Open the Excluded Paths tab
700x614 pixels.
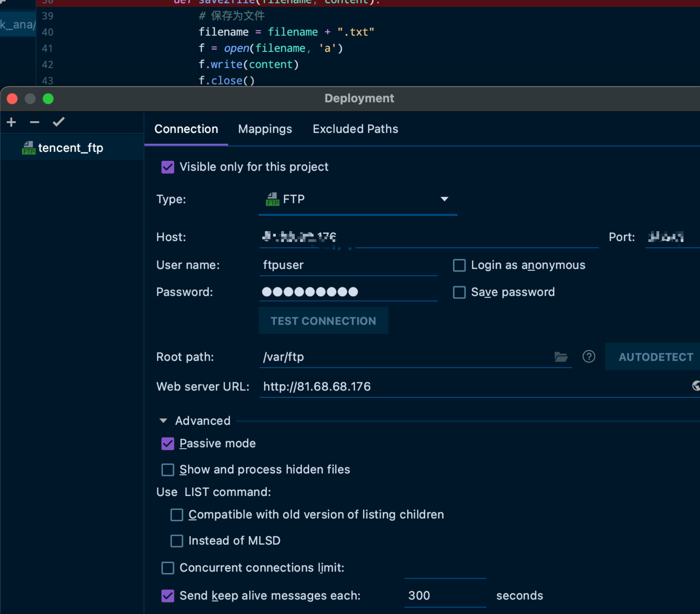tap(355, 129)
